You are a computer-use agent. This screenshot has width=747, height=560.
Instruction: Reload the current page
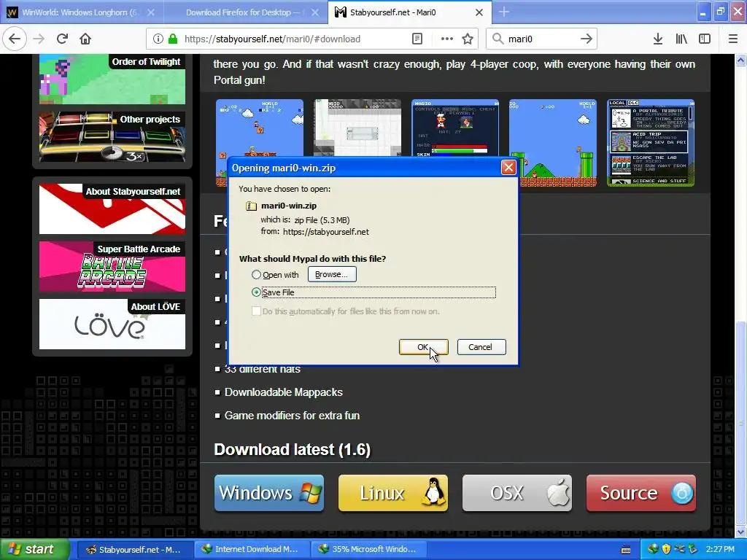62,39
